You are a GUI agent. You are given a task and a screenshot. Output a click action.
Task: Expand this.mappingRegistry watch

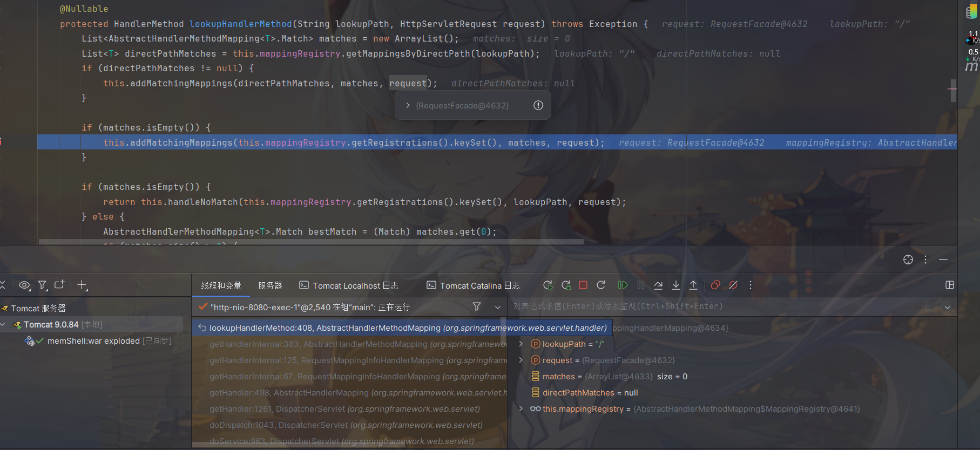pos(521,408)
